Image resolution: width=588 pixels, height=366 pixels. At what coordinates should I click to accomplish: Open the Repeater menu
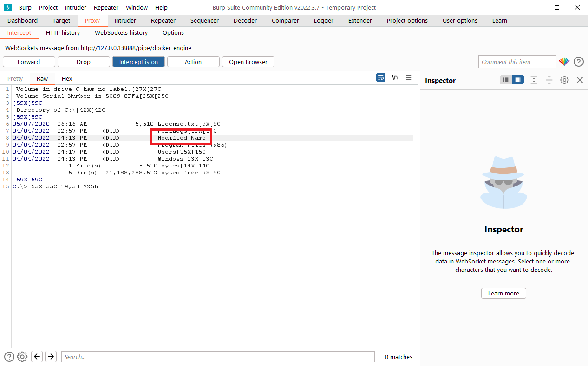106,7
